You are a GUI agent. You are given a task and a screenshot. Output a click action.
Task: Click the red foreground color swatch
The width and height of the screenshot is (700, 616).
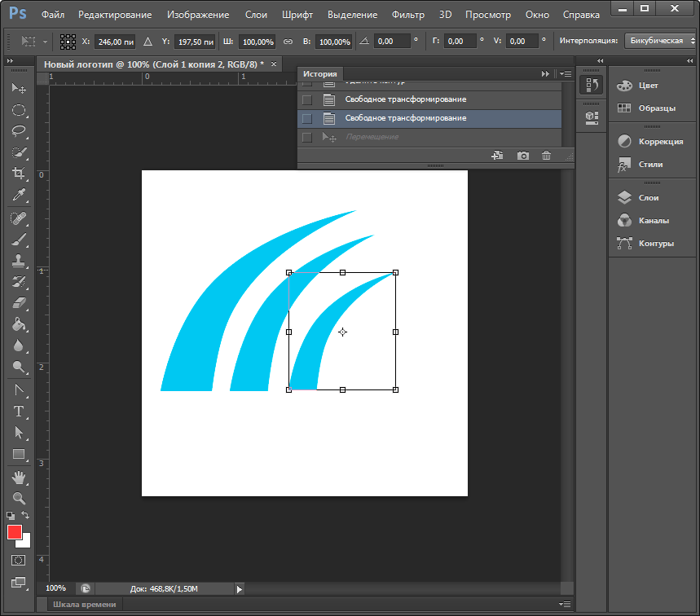[15, 532]
